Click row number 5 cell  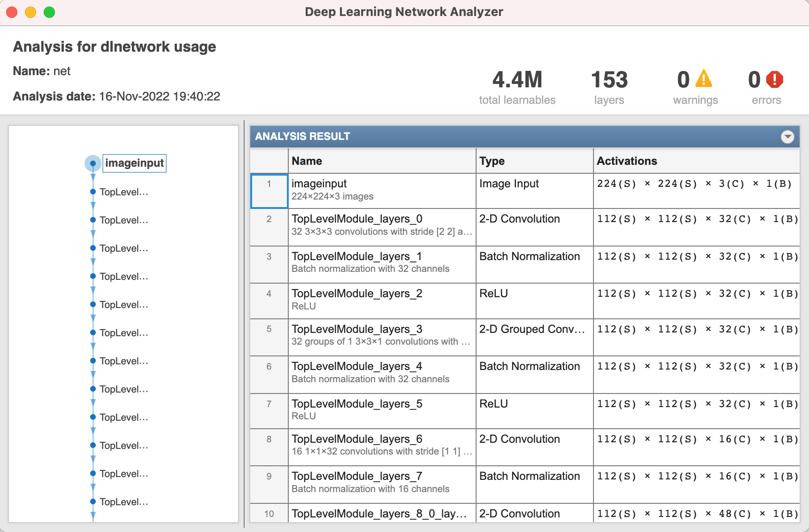point(269,337)
